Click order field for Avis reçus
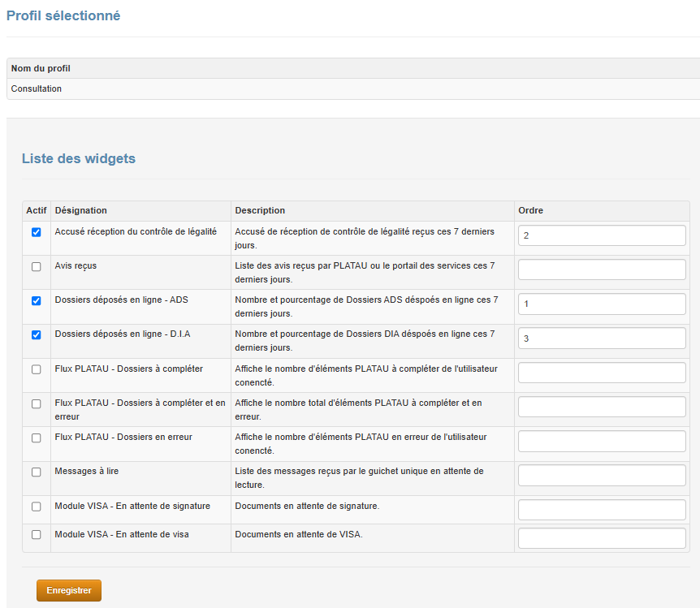The image size is (700, 608). click(x=601, y=270)
